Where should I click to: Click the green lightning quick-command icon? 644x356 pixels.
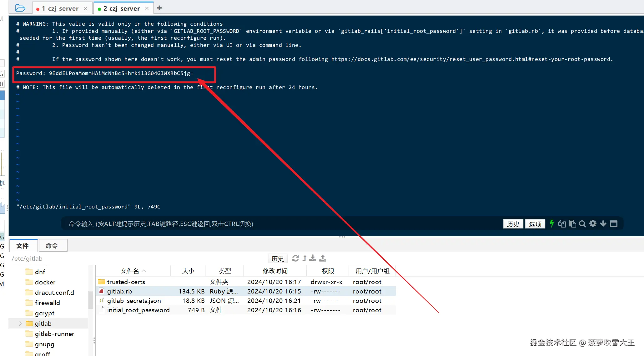point(552,223)
